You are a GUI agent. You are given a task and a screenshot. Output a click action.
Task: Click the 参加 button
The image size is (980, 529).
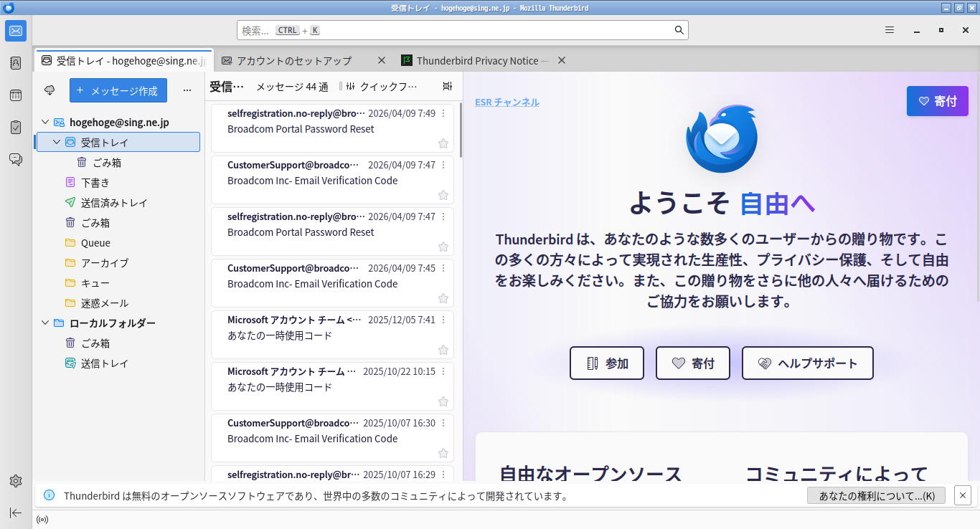[x=607, y=363]
